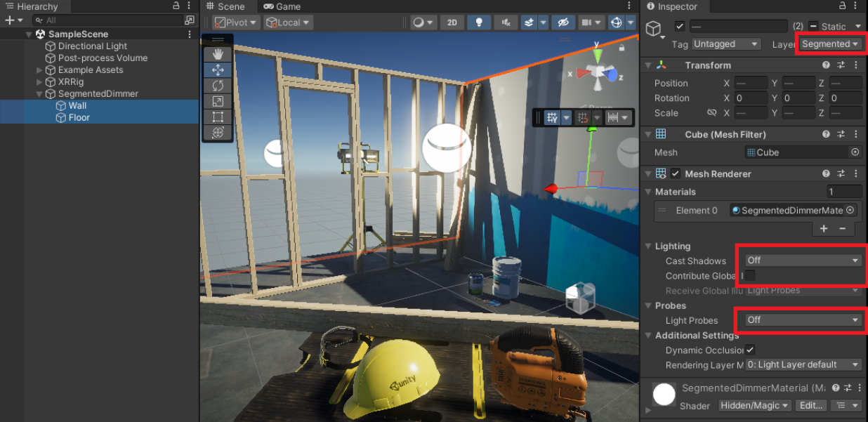Select Post-process Volume object
This screenshot has height=422, width=868.
(x=103, y=58)
